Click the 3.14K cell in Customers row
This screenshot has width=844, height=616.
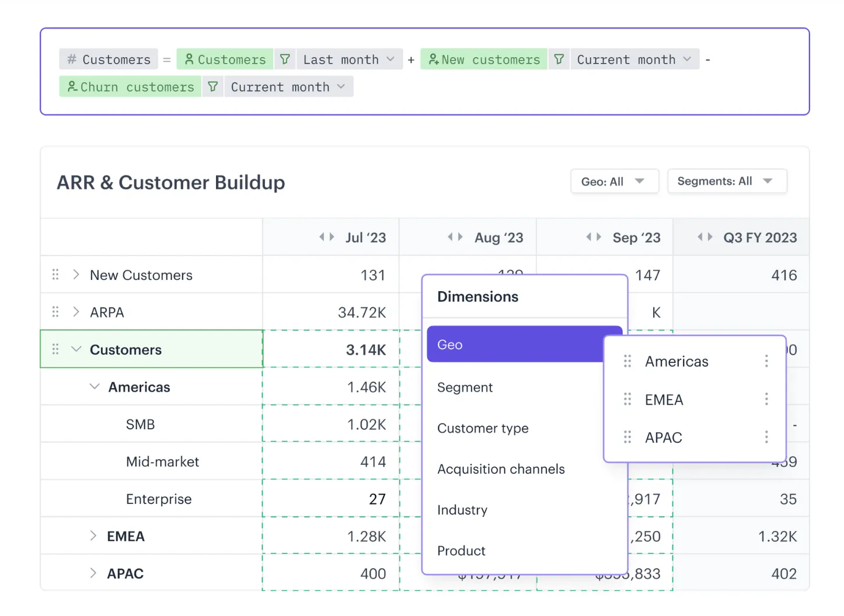pyautogui.click(x=331, y=349)
